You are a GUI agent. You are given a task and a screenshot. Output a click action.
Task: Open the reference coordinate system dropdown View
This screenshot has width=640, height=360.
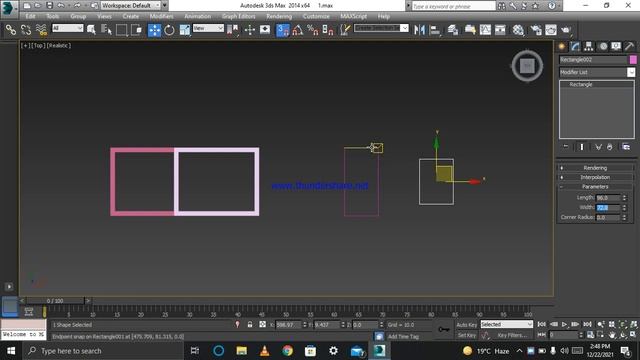[208, 28]
